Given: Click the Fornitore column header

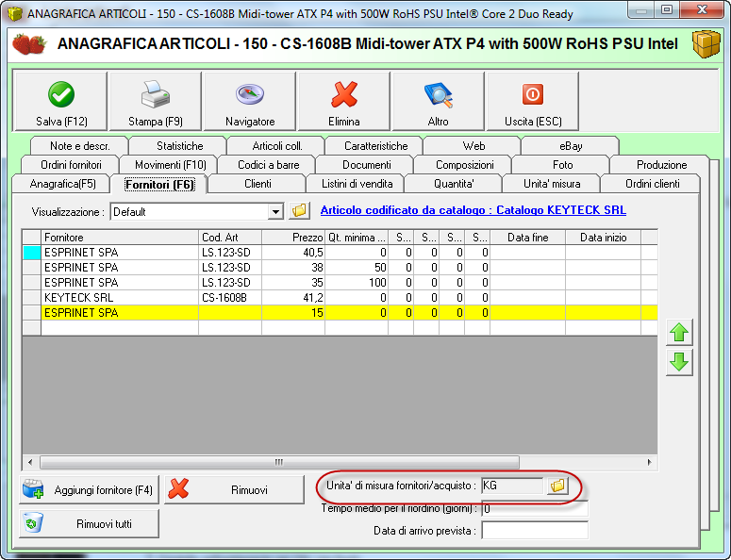Looking at the screenshot, I should pyautogui.click(x=120, y=238).
